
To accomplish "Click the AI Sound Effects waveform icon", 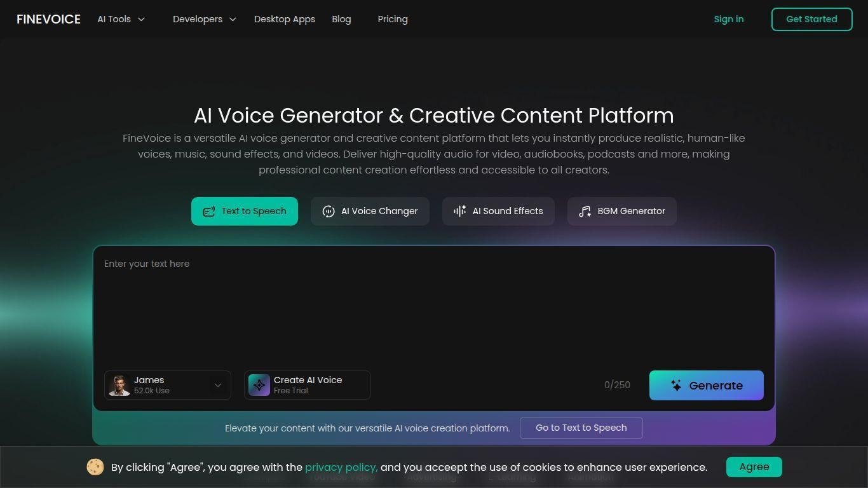I will point(459,211).
